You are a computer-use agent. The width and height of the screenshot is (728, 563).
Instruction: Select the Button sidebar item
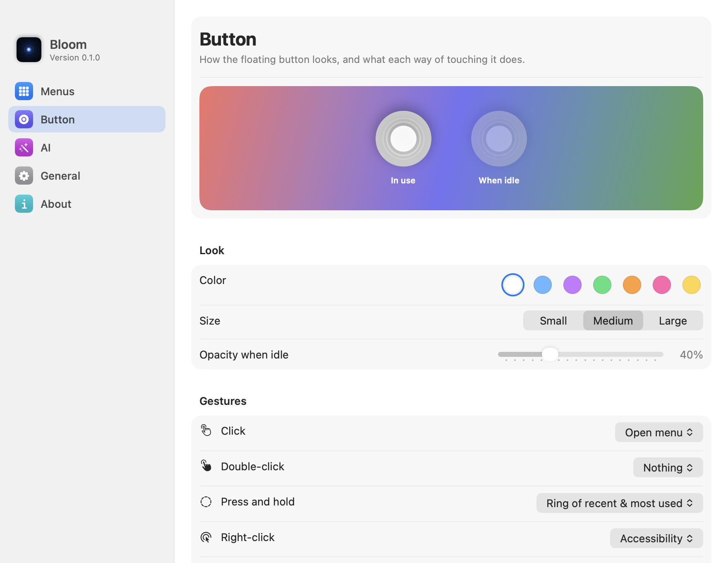(87, 119)
